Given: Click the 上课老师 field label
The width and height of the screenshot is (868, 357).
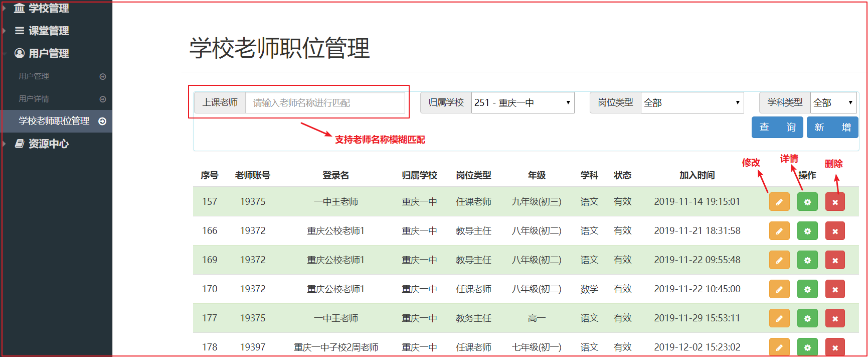Looking at the screenshot, I should pyautogui.click(x=220, y=102).
